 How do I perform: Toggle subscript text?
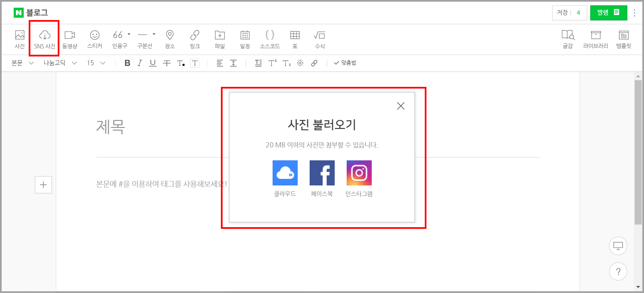[x=287, y=63]
